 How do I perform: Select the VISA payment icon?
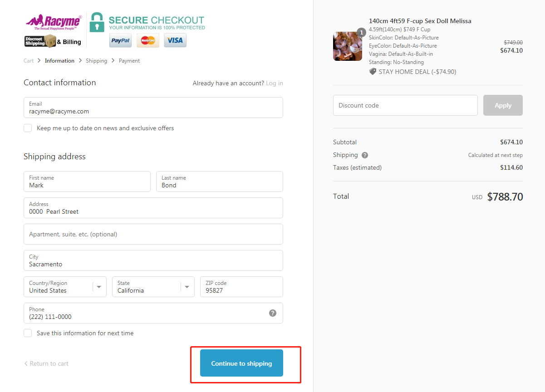click(175, 40)
